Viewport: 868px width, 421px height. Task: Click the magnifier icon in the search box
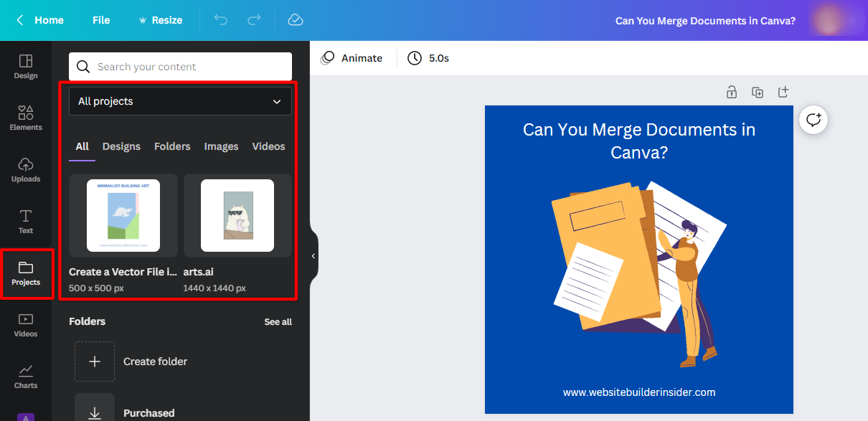[84, 67]
